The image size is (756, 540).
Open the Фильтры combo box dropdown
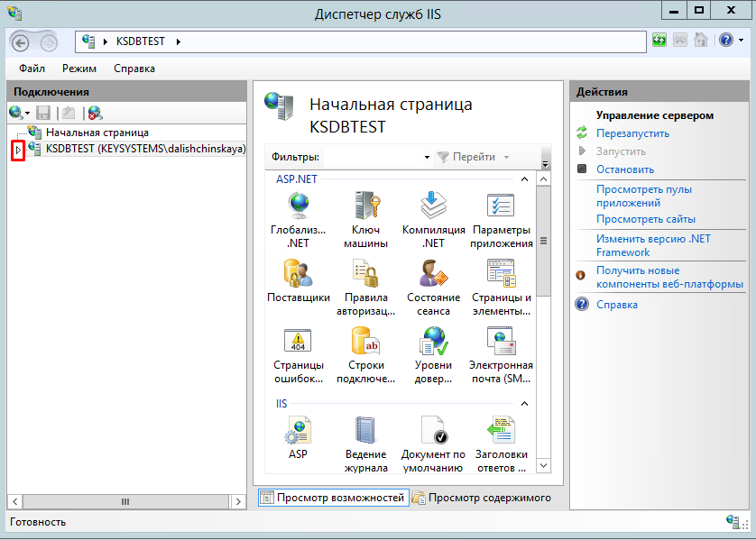click(x=427, y=157)
